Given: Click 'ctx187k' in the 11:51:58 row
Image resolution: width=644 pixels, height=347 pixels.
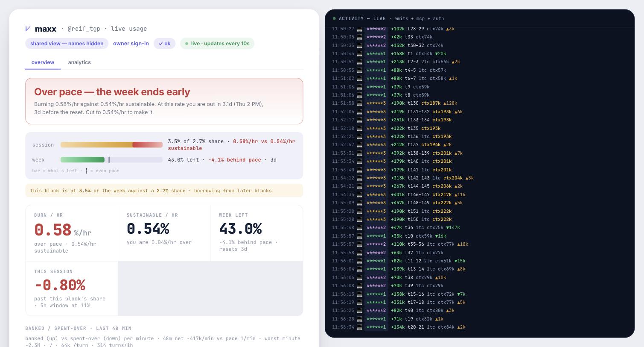Looking at the screenshot, I should click(431, 103).
